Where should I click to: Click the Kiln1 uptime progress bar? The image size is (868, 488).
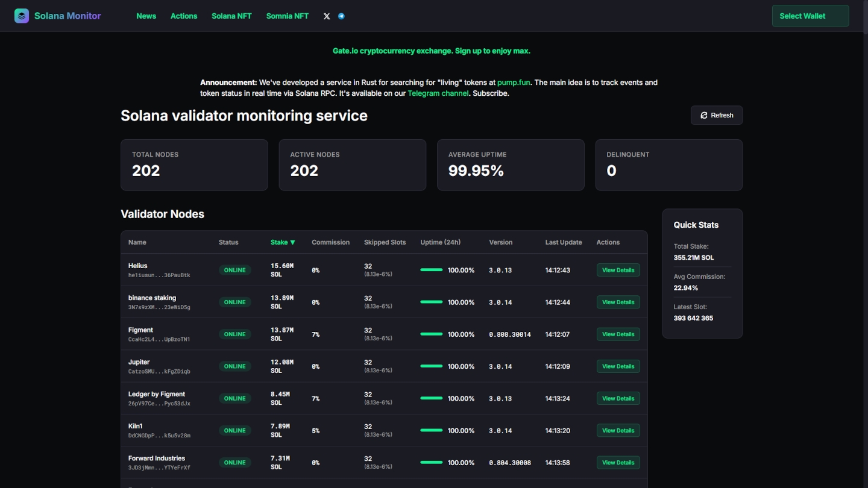(x=432, y=430)
